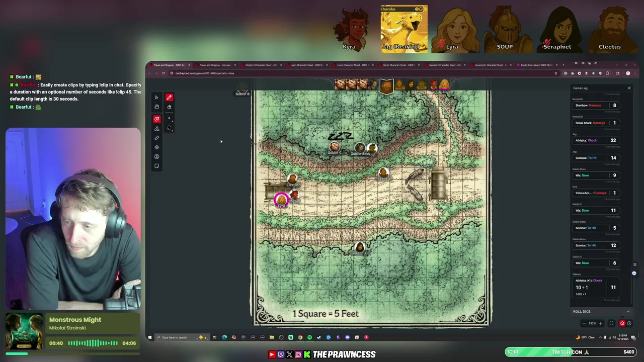Open the ink color droplet picker
The image size is (644, 362).
coord(169,128)
